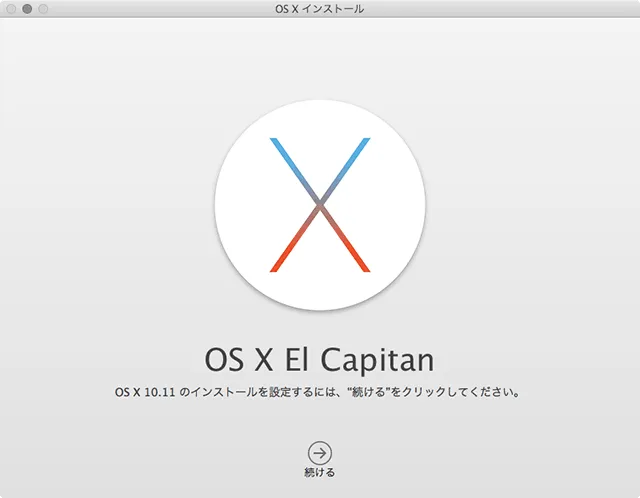Minimize the OS X インストール window

point(27,9)
